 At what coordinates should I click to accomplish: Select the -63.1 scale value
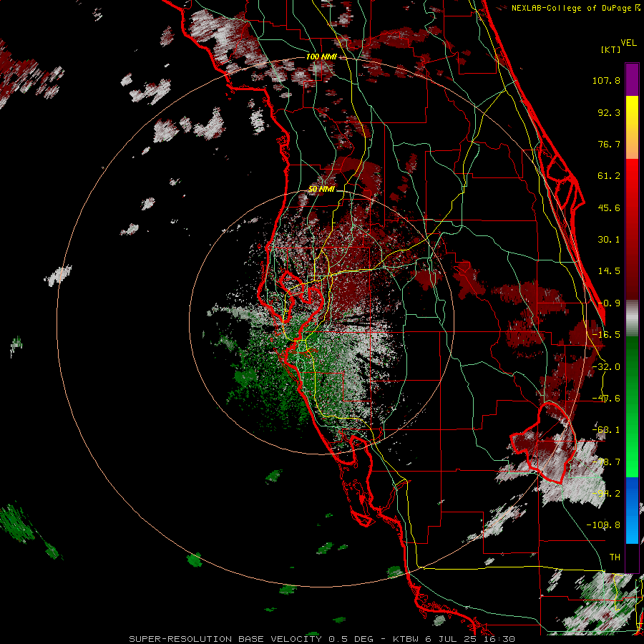pyautogui.click(x=606, y=430)
